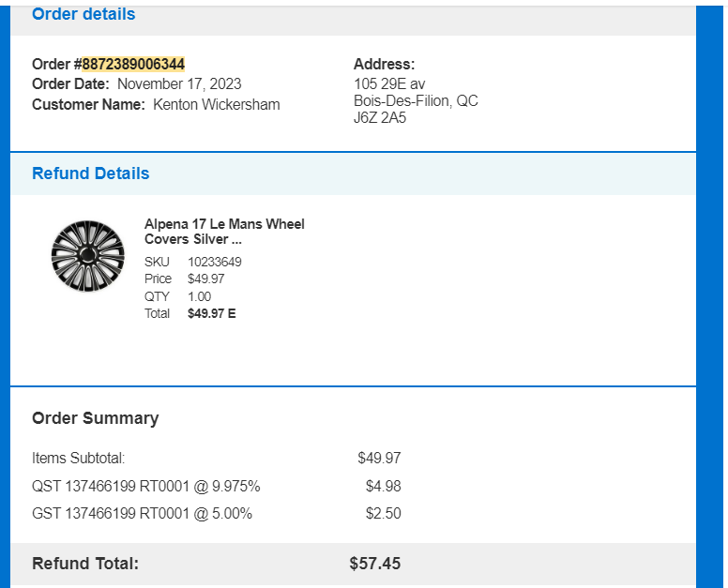Click the Refund Details heading
This screenshot has height=588, width=728.
point(91,173)
